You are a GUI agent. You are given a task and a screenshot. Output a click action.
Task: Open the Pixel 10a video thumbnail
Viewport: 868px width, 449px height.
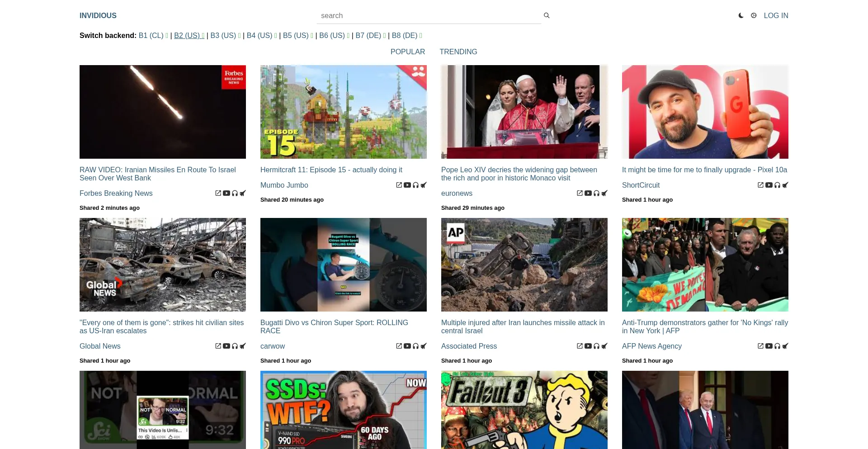[705, 112]
